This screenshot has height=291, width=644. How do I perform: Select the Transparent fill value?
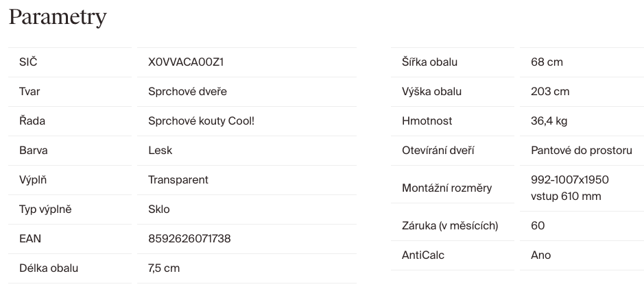tap(178, 180)
